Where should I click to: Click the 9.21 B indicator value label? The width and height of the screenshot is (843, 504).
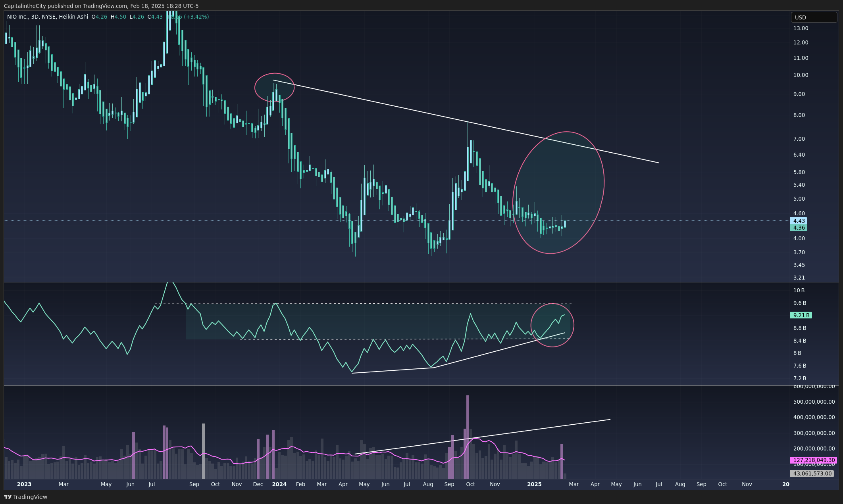click(801, 315)
